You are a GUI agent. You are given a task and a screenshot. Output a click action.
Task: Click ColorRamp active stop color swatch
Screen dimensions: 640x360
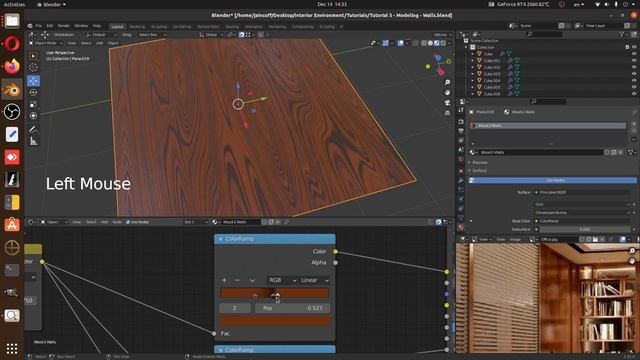pyautogui.click(x=275, y=321)
